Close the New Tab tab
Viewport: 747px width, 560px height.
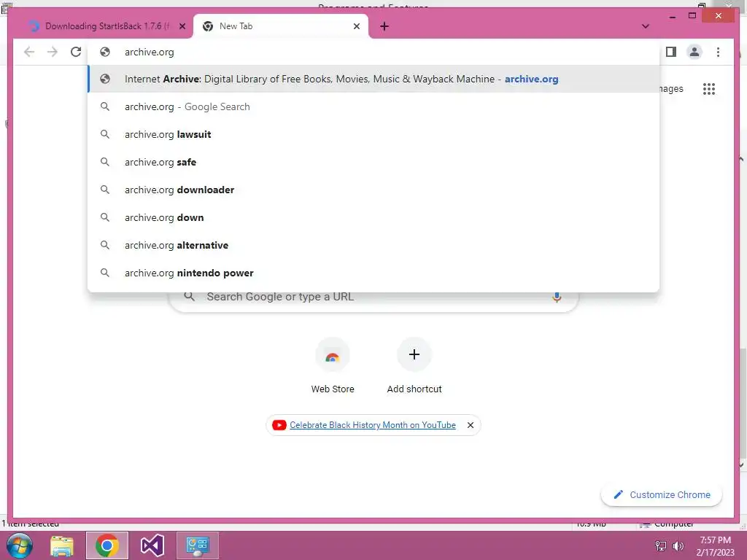coord(356,26)
